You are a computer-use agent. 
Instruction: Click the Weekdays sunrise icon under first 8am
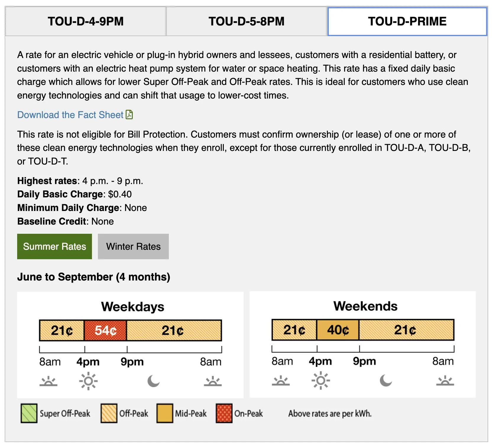point(48,381)
